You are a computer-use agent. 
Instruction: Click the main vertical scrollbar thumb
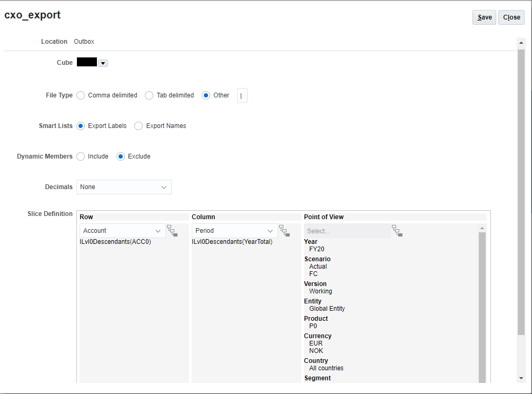click(x=521, y=192)
